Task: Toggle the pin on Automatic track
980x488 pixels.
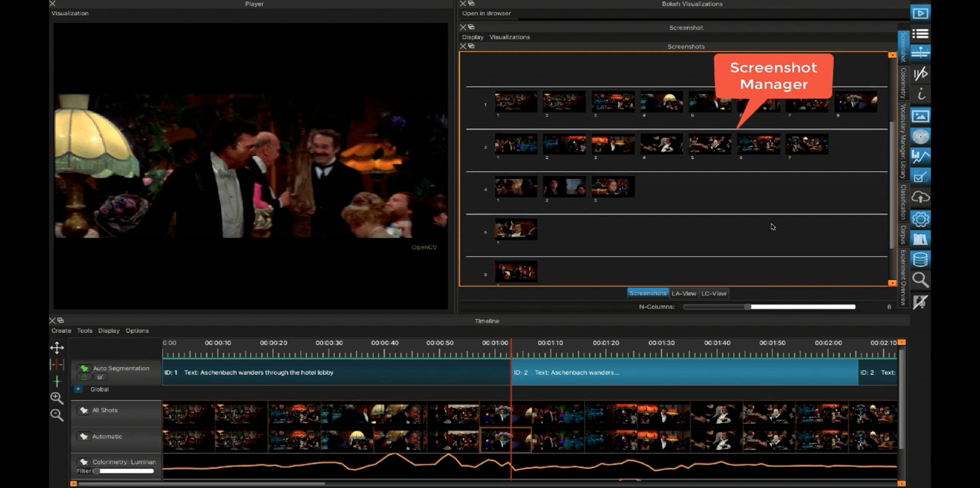Action: pyautogui.click(x=84, y=436)
